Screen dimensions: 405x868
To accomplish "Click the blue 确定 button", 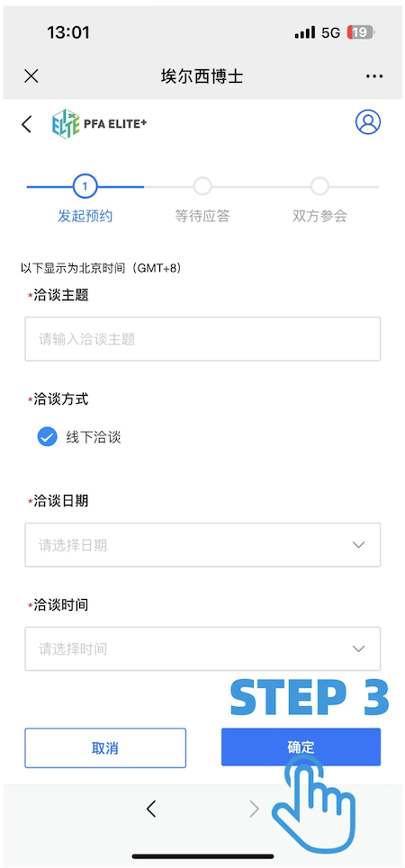I will (301, 747).
